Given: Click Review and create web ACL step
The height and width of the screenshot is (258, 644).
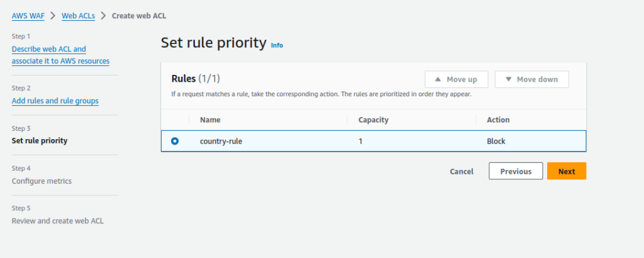Looking at the screenshot, I should coord(58,221).
